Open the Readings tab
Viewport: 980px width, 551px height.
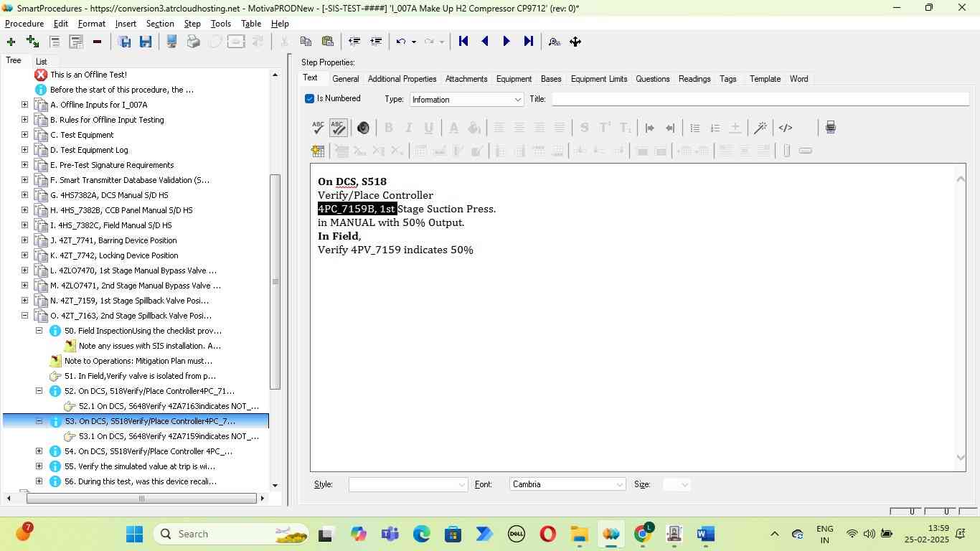[x=694, y=79]
